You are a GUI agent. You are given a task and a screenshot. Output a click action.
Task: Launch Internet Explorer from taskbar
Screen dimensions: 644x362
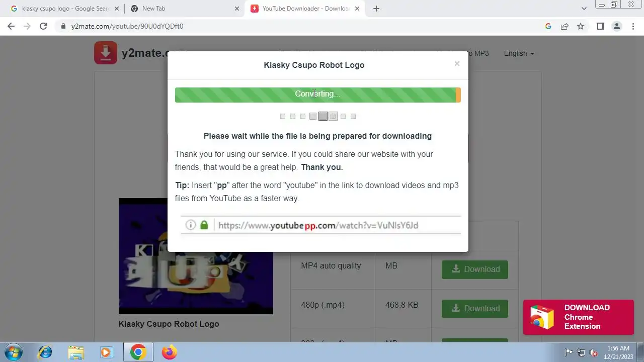(x=45, y=352)
